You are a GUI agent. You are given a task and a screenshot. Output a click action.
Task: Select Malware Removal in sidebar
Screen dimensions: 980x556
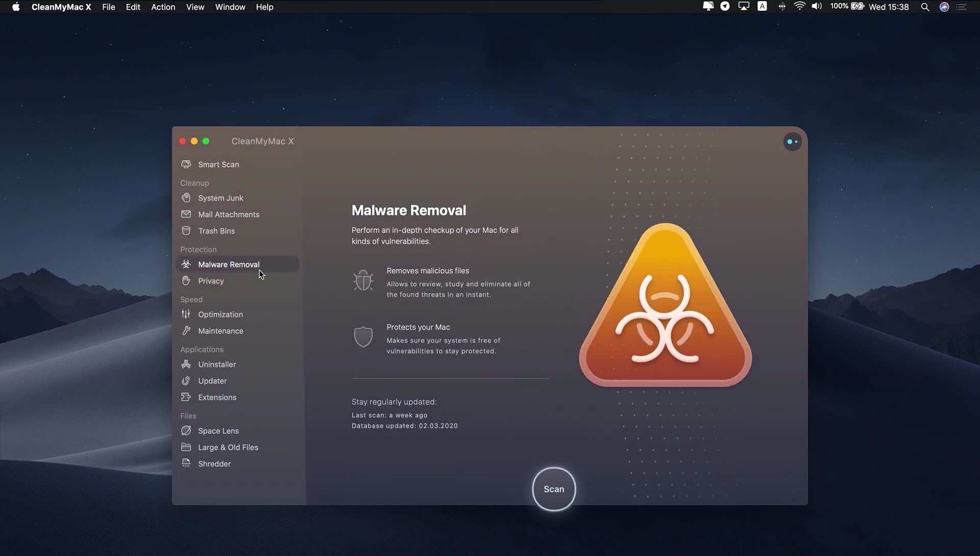coord(238,264)
